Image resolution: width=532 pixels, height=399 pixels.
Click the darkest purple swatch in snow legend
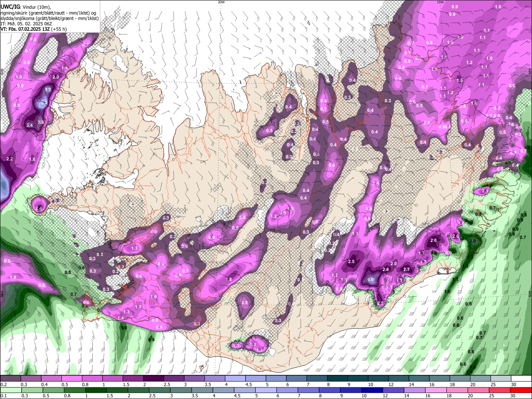pyautogui.click(x=153, y=379)
